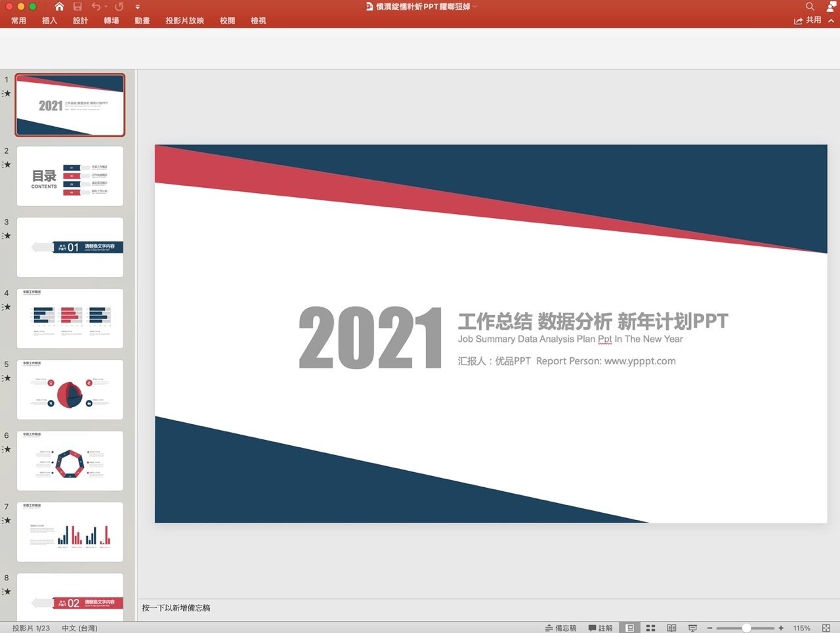Screen dimensions: 840x633
Task: Open the 設計 ribbon tab
Action: pos(81,20)
